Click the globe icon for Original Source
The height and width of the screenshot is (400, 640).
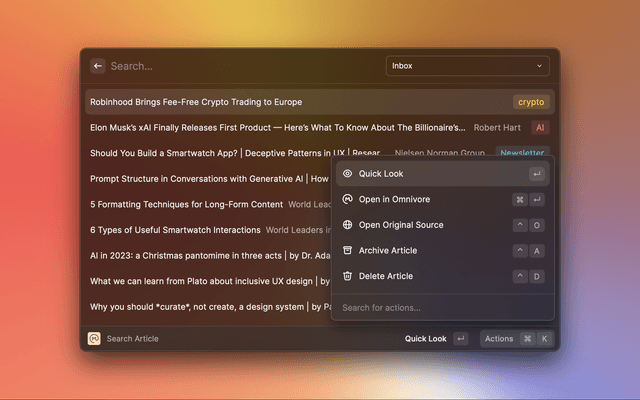click(x=347, y=225)
